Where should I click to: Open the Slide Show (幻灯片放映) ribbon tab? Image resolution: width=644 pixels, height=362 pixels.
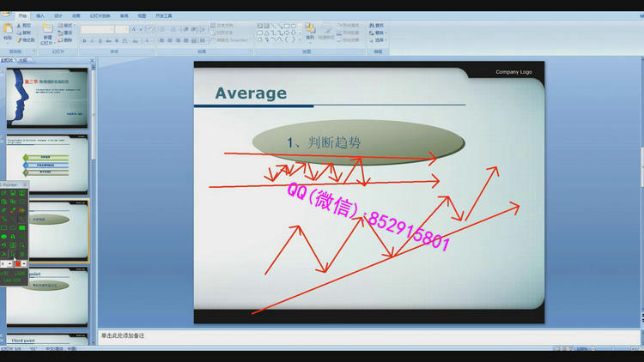pos(100,15)
